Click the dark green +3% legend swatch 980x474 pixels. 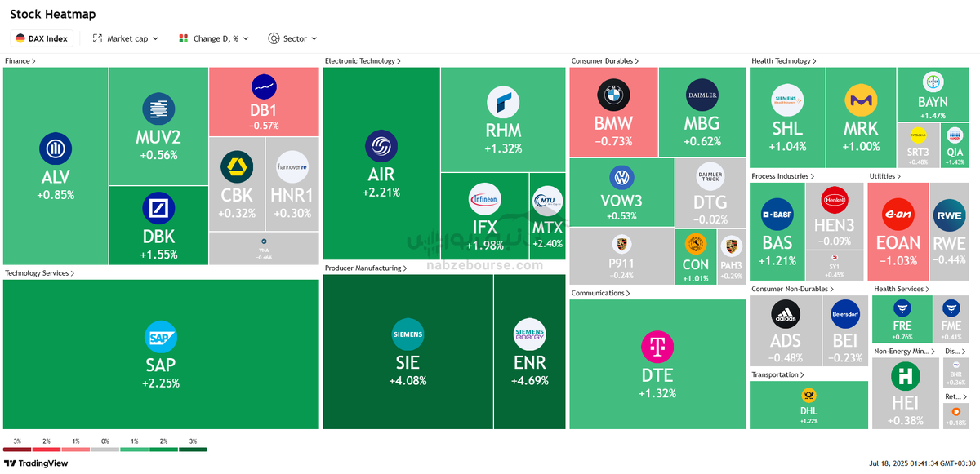(x=193, y=449)
